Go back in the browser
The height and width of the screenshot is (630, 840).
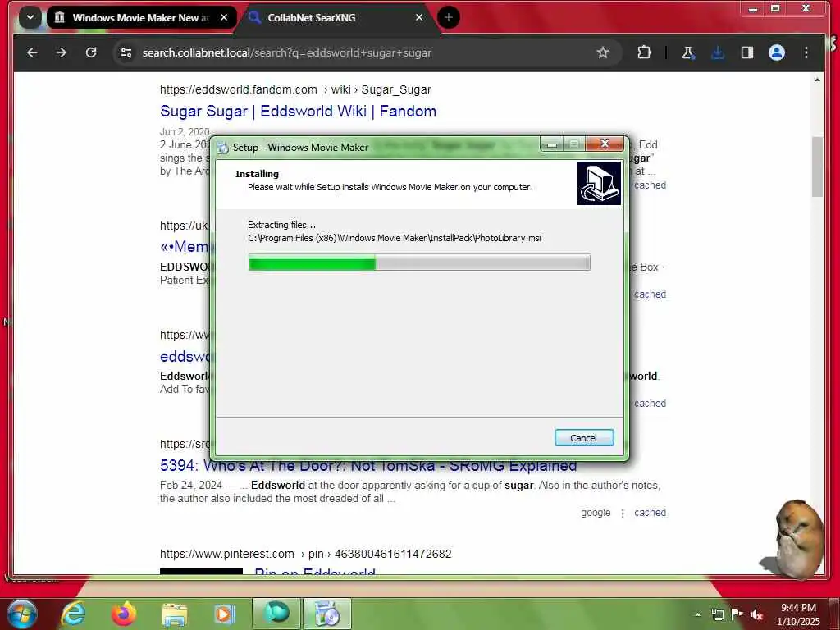(x=32, y=52)
